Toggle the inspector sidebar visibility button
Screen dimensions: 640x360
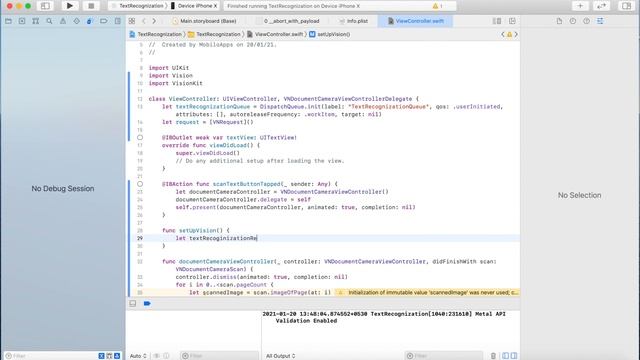[626, 6]
